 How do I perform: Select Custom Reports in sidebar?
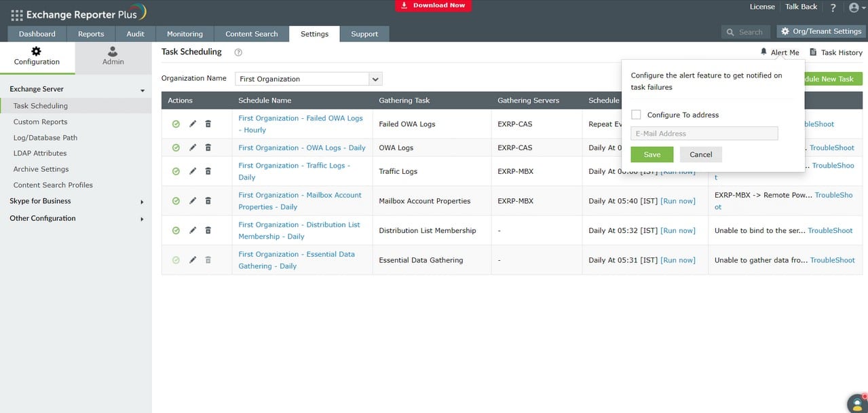[x=40, y=122]
